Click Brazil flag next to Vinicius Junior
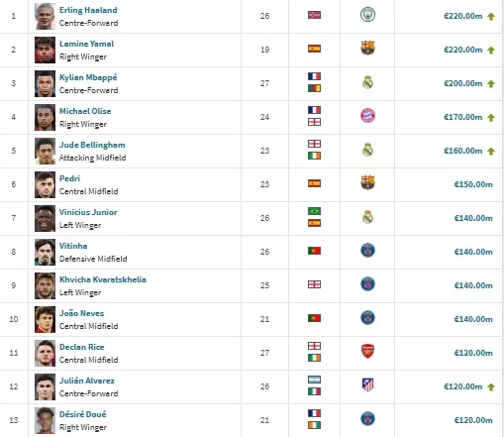 [x=314, y=211]
